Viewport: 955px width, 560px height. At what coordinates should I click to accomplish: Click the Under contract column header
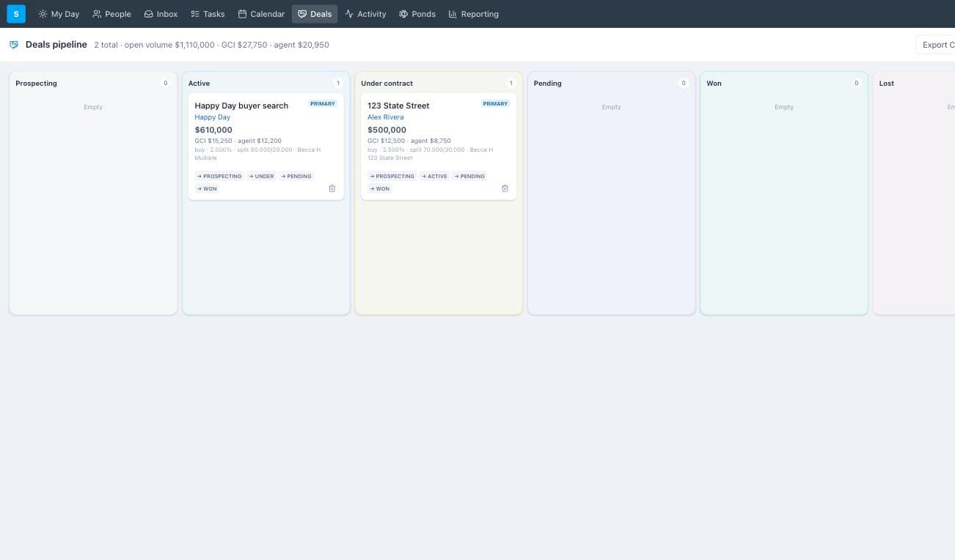(x=387, y=84)
